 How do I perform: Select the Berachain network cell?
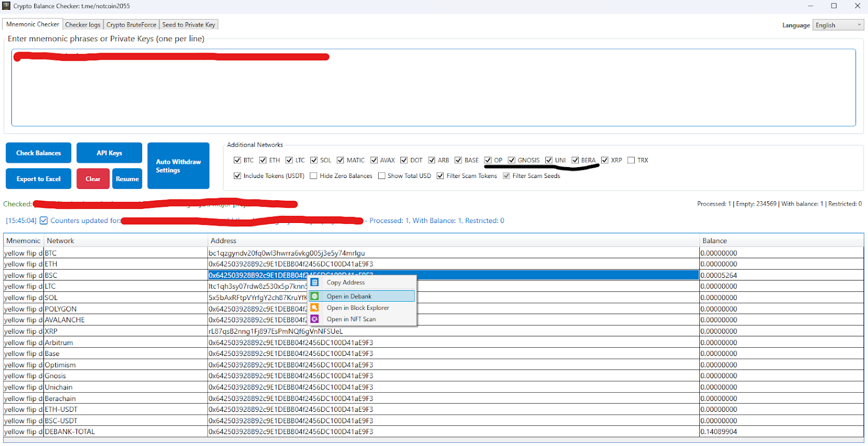(x=125, y=398)
